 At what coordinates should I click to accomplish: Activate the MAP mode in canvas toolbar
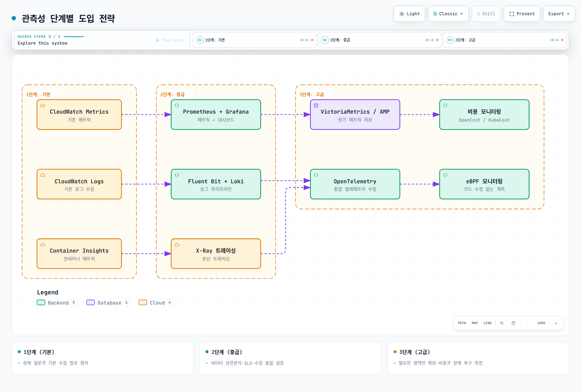(475, 323)
